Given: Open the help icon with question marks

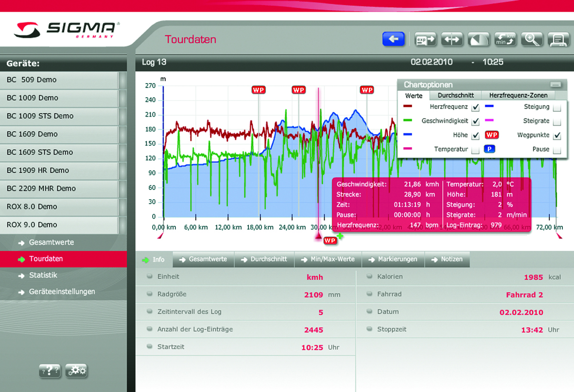Looking at the screenshot, I should click(50, 371).
